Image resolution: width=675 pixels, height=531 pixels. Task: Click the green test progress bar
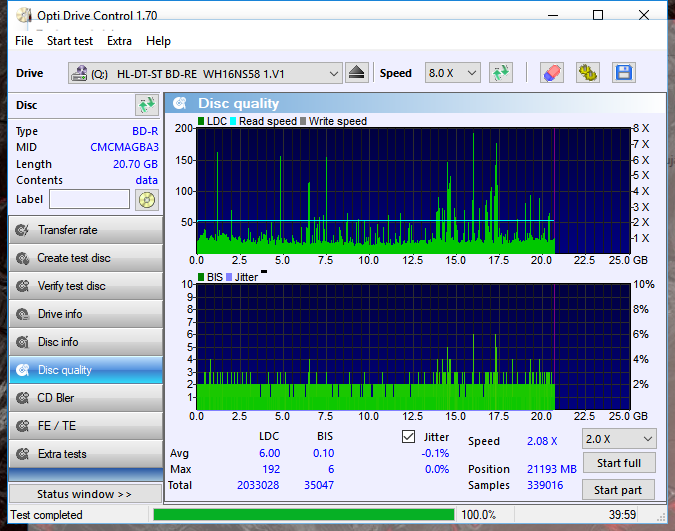point(304,515)
